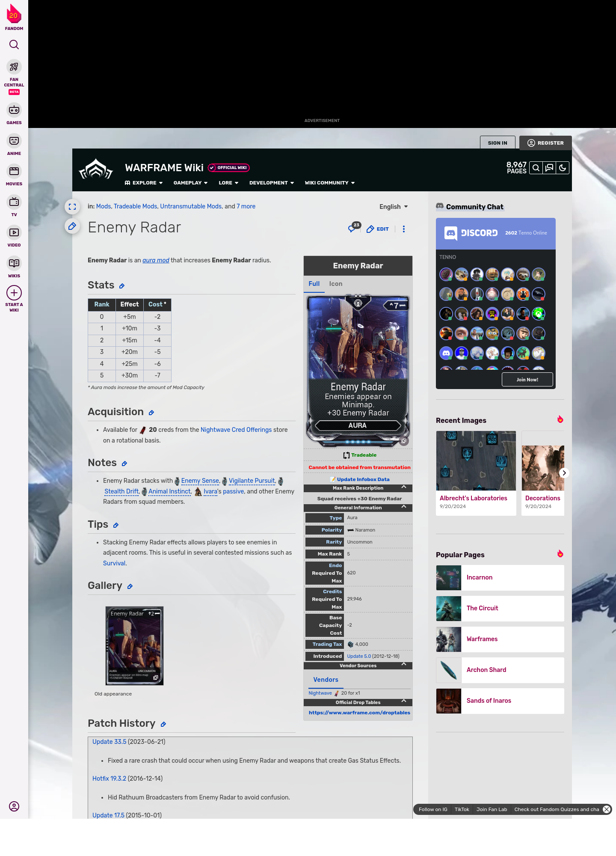Switch to the Full infobox tab
Screen dimensions: 616x856
(314, 284)
